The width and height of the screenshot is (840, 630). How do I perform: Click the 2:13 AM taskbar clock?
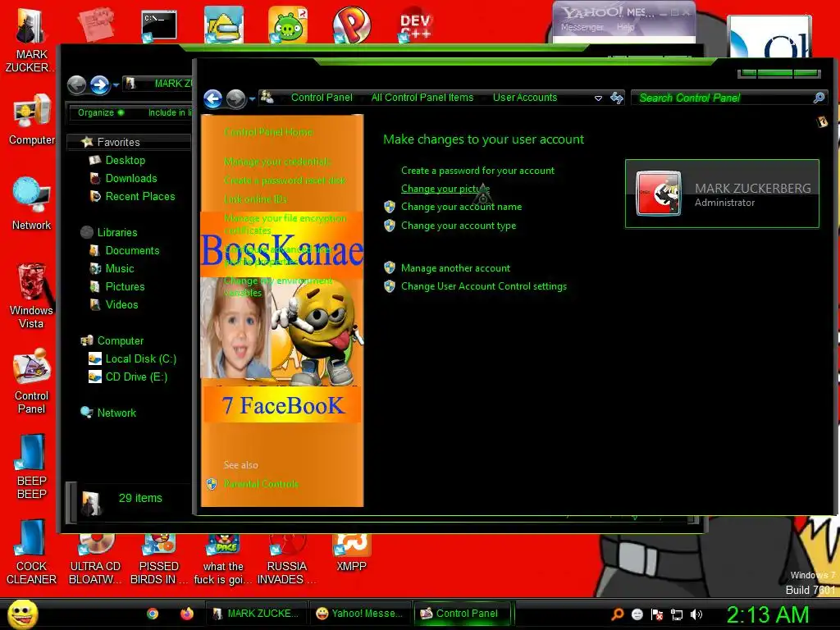pyautogui.click(x=768, y=614)
